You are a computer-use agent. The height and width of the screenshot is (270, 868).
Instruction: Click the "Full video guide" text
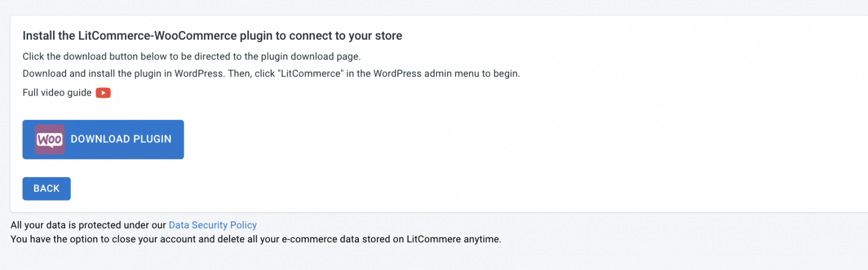pyautogui.click(x=57, y=93)
